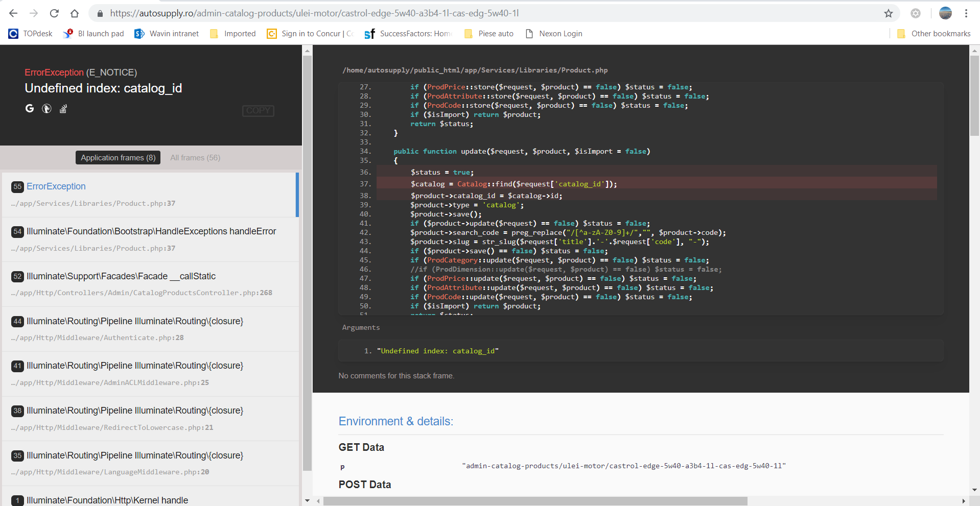This screenshot has height=506, width=980.
Task: Open the Sign in to Concur bookmark
Action: tap(310, 34)
